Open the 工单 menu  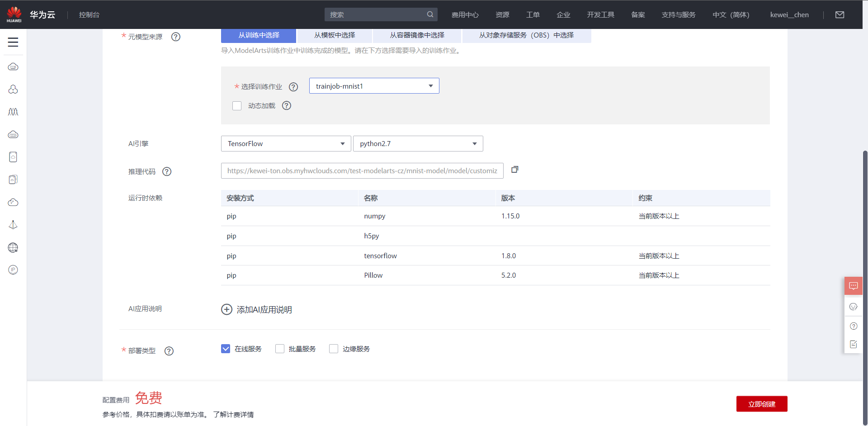coord(533,14)
